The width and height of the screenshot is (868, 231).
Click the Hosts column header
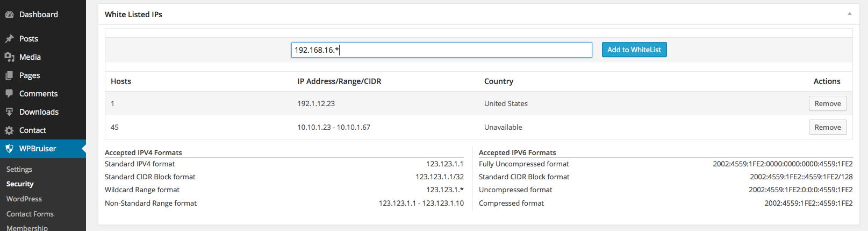click(121, 81)
